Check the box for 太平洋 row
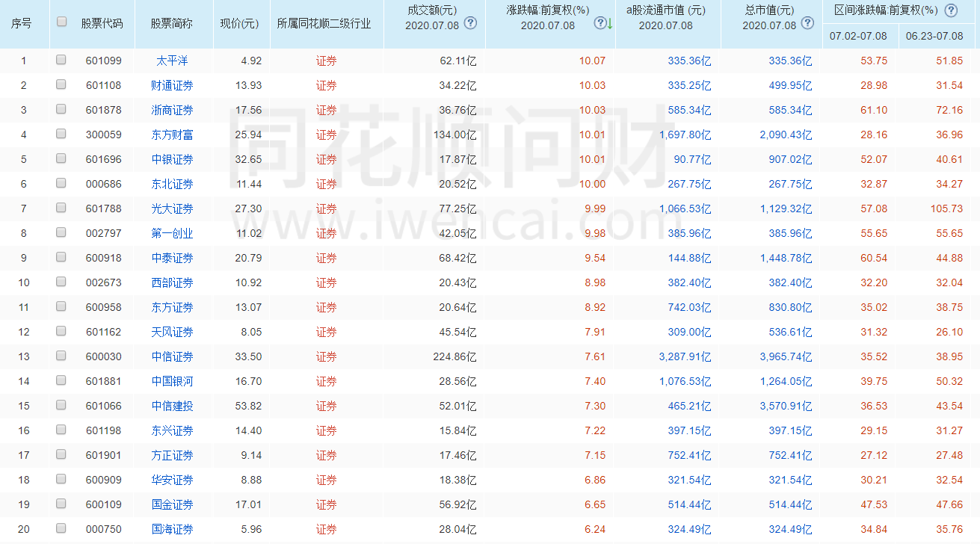Image resolution: width=980 pixels, height=544 pixels. [x=61, y=60]
